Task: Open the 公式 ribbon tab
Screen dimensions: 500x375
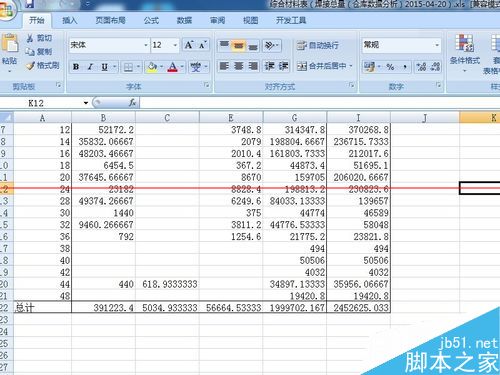Action: [151, 20]
